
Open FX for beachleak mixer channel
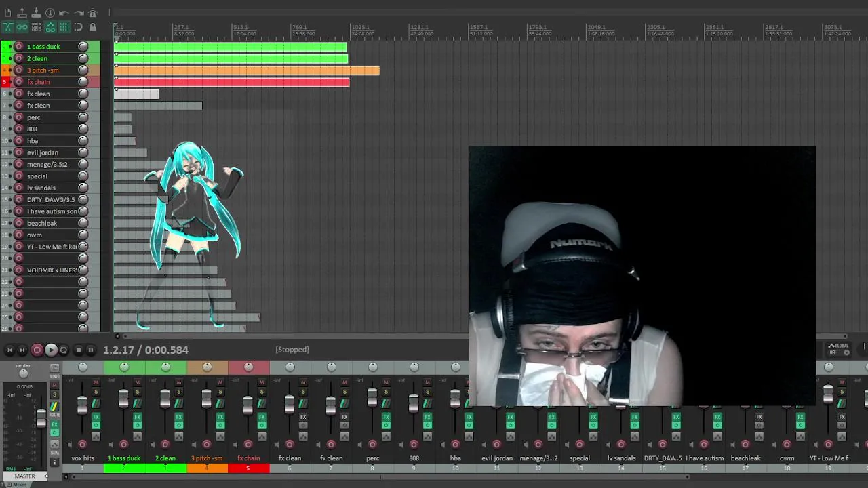[x=758, y=417]
